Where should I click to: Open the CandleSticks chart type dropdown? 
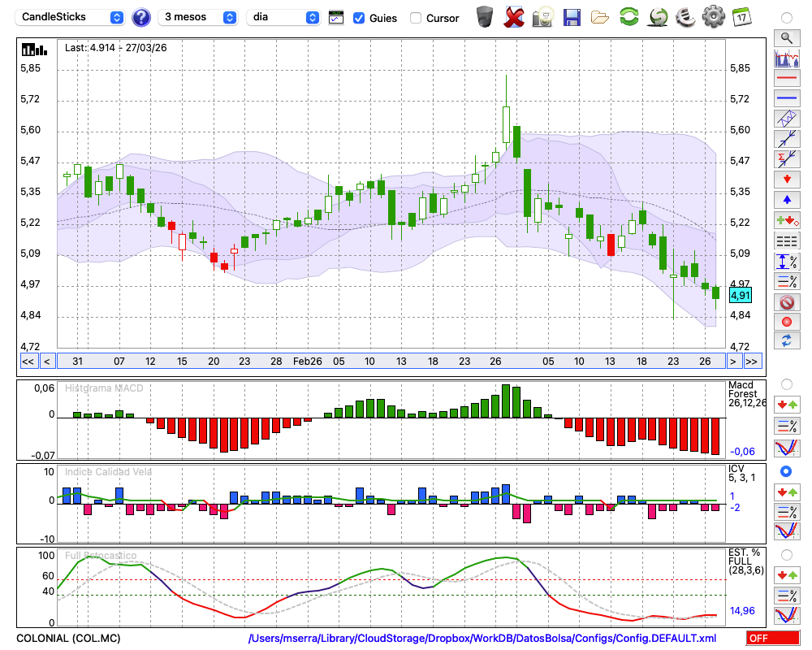point(71,17)
